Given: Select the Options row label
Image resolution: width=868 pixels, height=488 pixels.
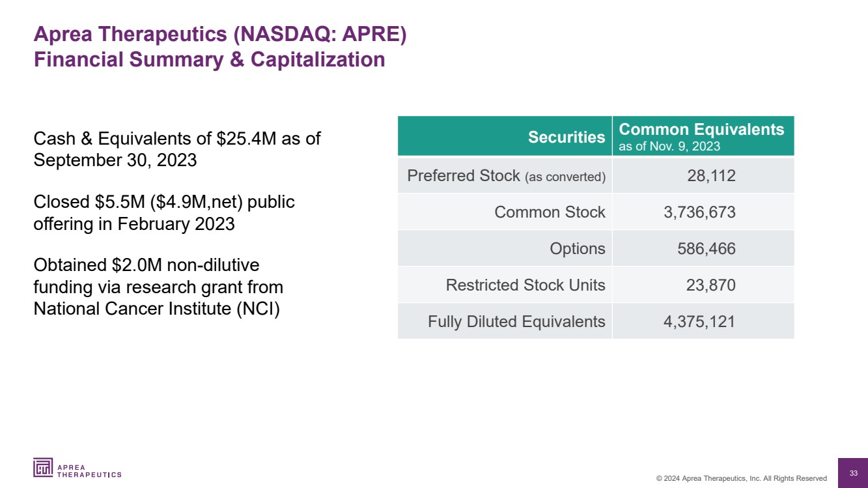Looking at the screenshot, I should coord(577,249).
